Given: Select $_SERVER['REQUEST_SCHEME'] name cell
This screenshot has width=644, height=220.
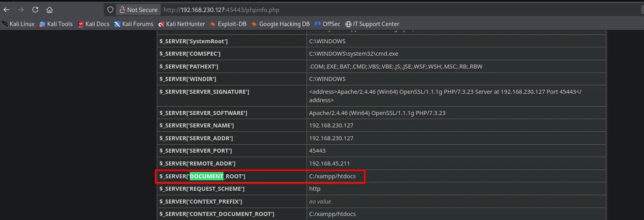Looking at the screenshot, I should (232, 189).
